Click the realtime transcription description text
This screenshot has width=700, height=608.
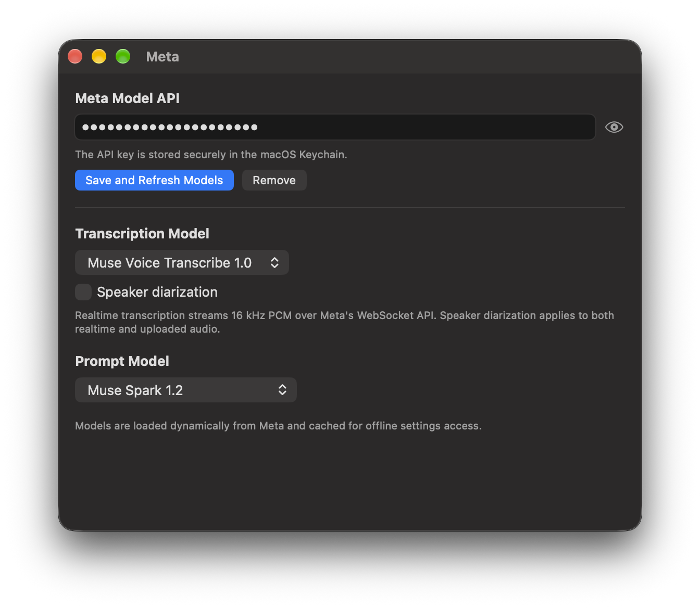[344, 322]
